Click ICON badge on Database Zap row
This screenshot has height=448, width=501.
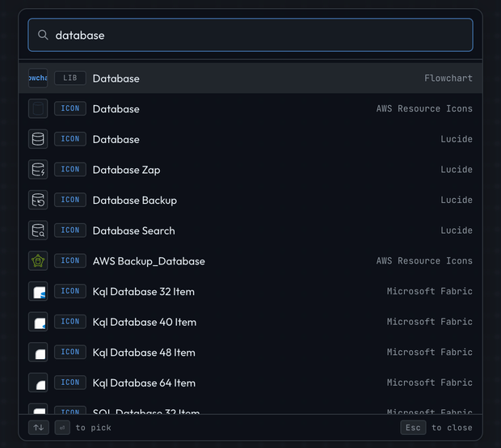(70, 169)
